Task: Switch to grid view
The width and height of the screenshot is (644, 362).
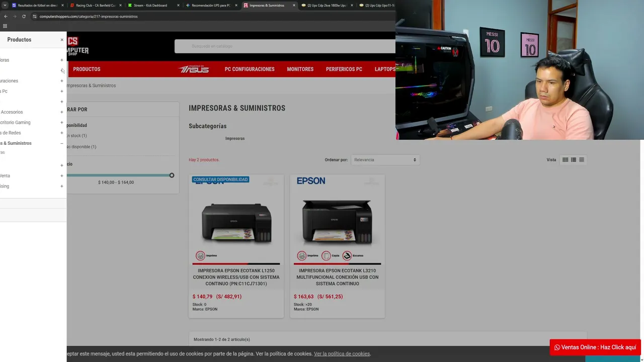Action: [x=566, y=160]
